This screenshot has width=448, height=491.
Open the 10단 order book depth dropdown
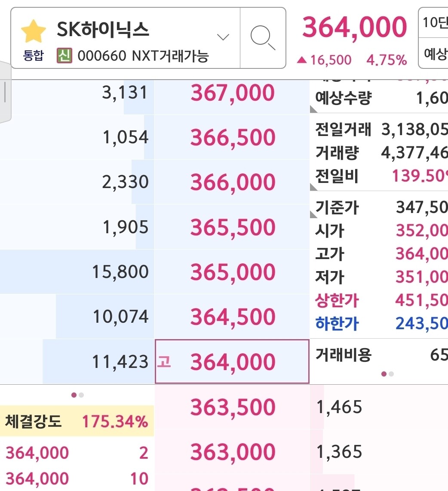[x=434, y=22]
